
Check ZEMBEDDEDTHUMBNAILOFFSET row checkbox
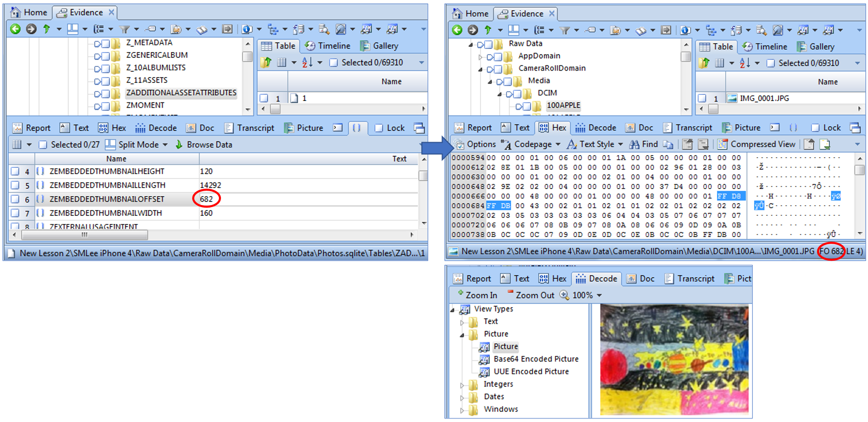click(15, 199)
